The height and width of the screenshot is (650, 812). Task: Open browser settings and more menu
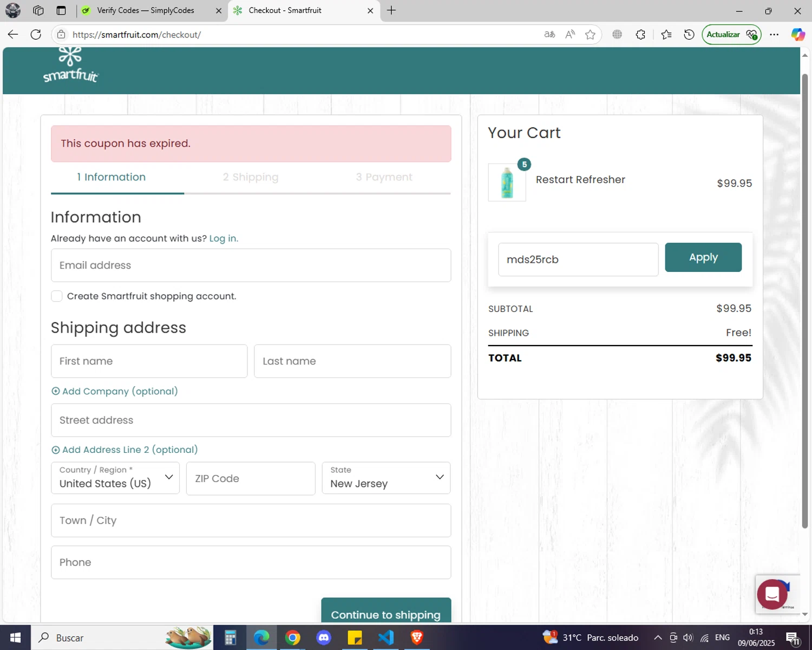point(774,35)
